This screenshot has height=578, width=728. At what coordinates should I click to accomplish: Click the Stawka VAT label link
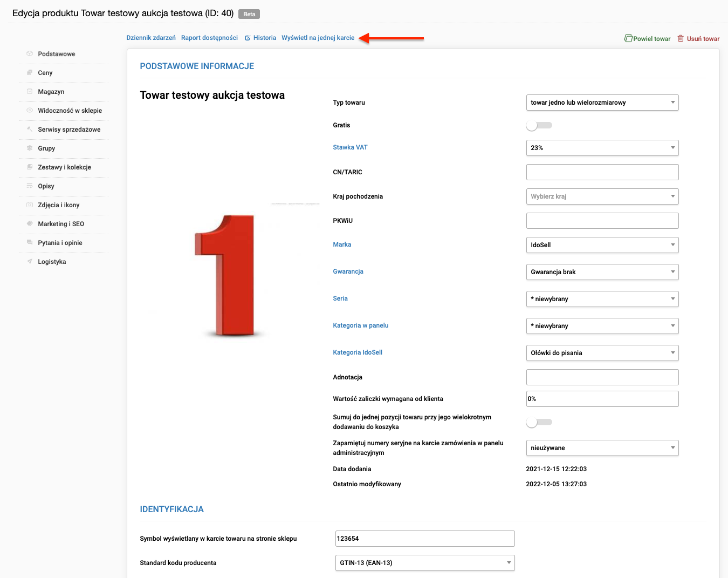pyautogui.click(x=350, y=147)
